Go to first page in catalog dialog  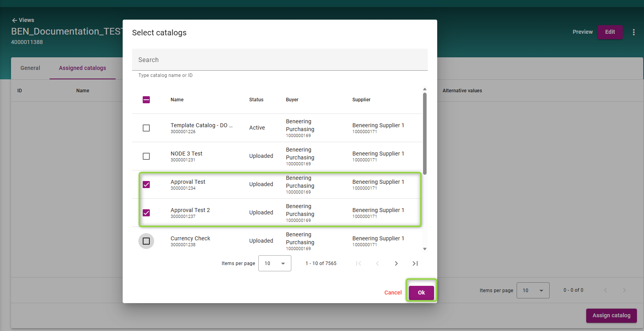pyautogui.click(x=358, y=263)
